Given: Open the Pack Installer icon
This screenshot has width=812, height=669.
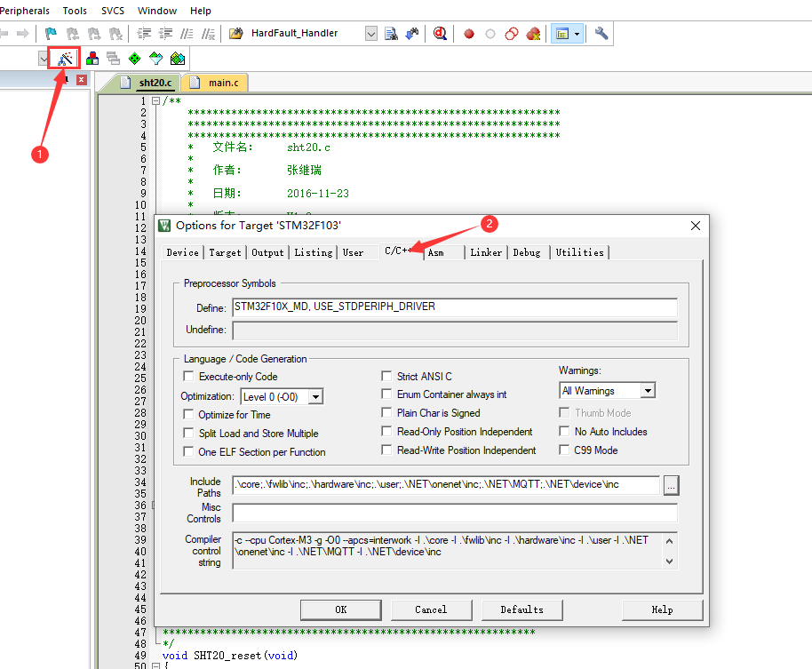Looking at the screenshot, I should [178, 59].
